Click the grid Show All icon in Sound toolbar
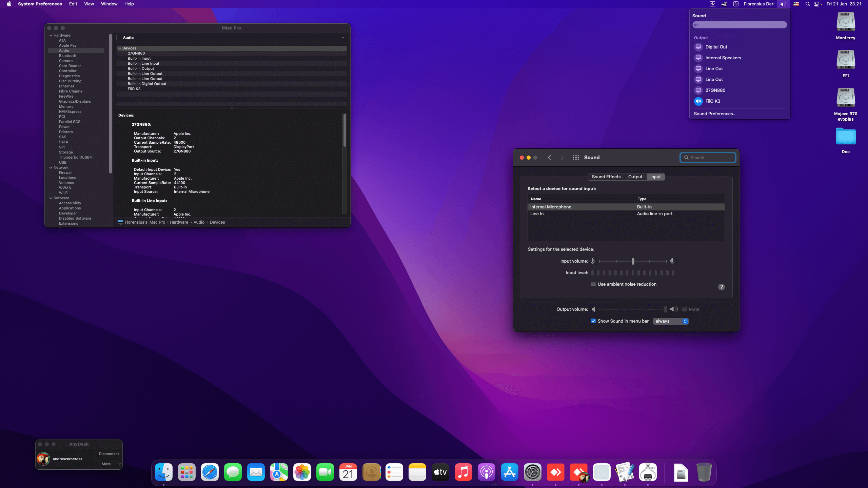868x488 pixels. (x=576, y=157)
